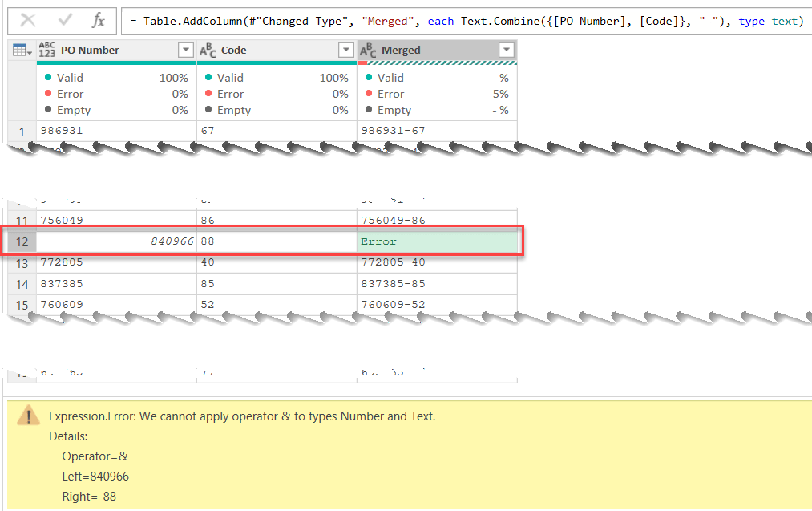Click the Error cell in row 12
This screenshot has height=511, width=812.
coord(437,241)
